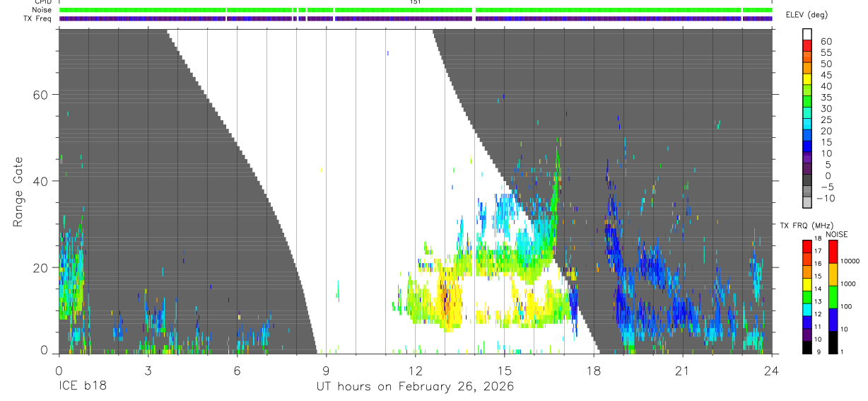Click the '151' CPID value at top
Image resolution: width=868 pixels, height=401 pixels.
point(416,2)
